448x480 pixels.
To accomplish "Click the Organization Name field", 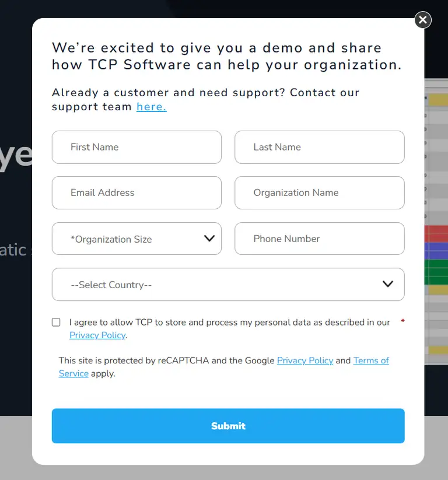I will pos(319,192).
